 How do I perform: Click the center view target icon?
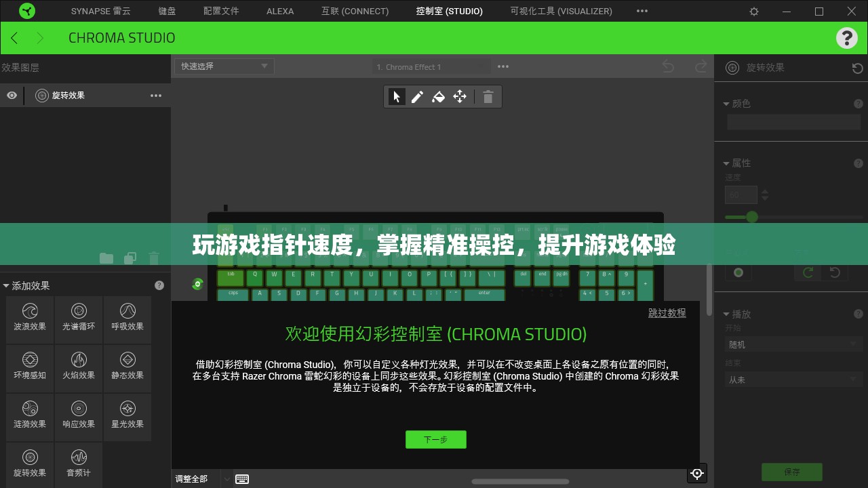point(697,473)
